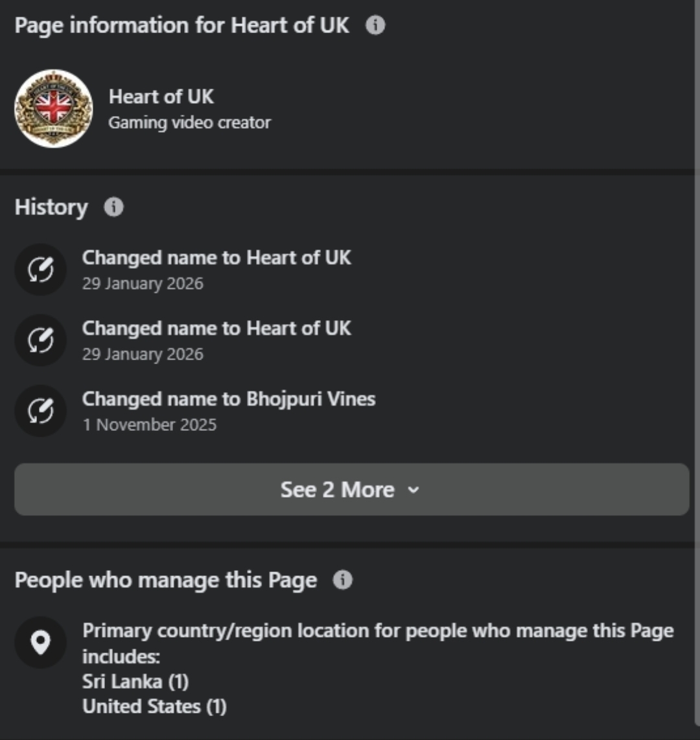Click the second name-change icon in History
700x740 pixels.
[41, 340]
